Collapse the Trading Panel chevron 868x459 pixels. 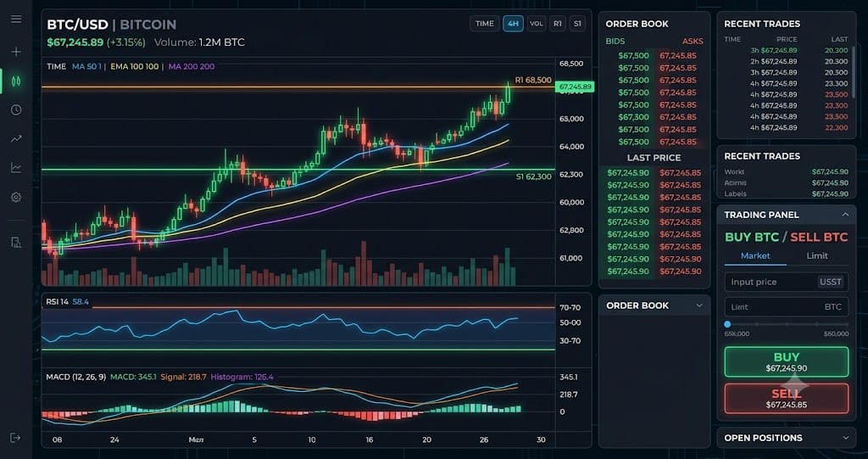(x=845, y=215)
